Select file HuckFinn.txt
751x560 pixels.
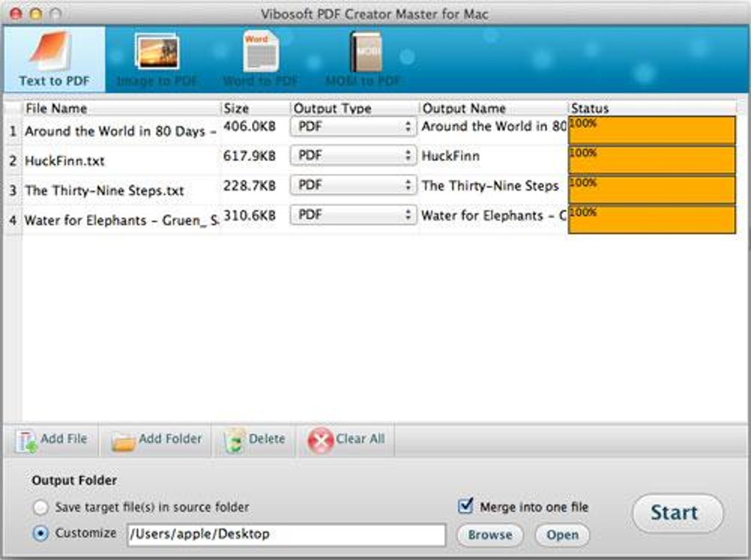(x=65, y=161)
